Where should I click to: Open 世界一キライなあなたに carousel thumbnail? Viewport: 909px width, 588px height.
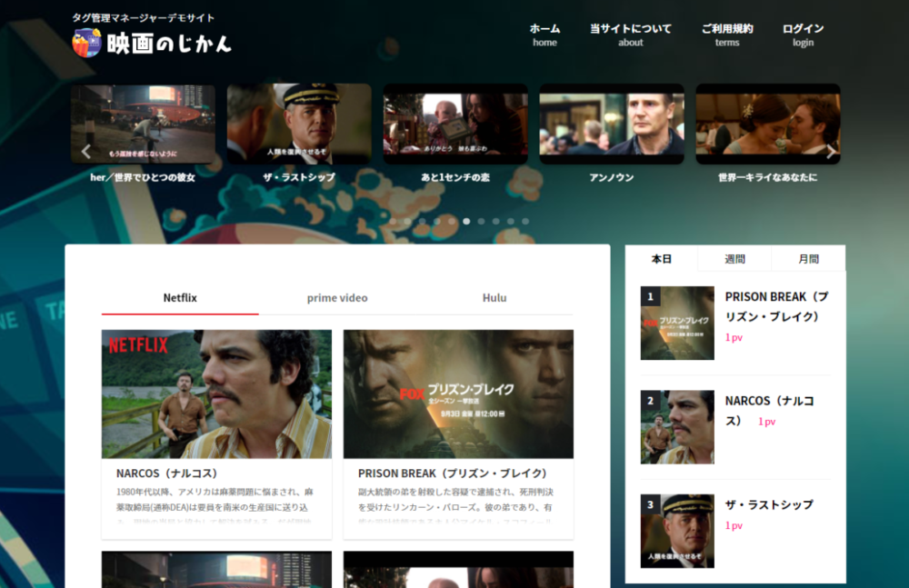tap(768, 124)
